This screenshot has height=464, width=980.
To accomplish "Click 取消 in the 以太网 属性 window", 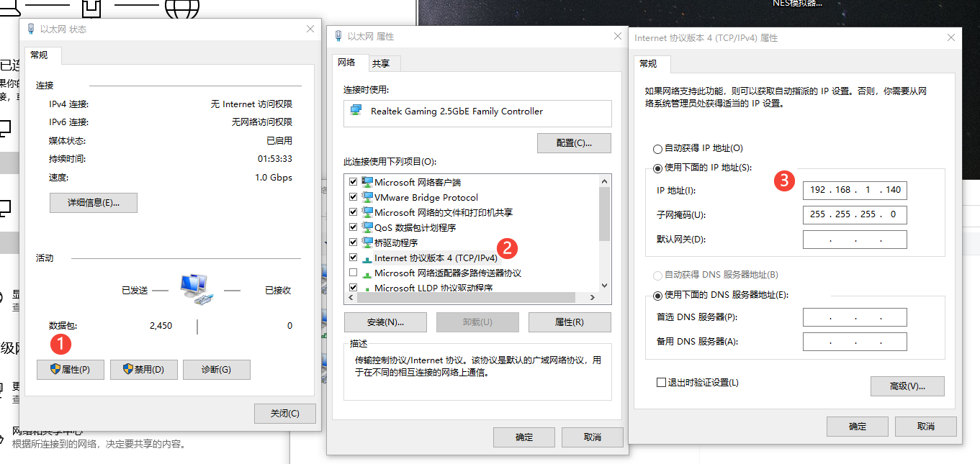I will coord(593,437).
